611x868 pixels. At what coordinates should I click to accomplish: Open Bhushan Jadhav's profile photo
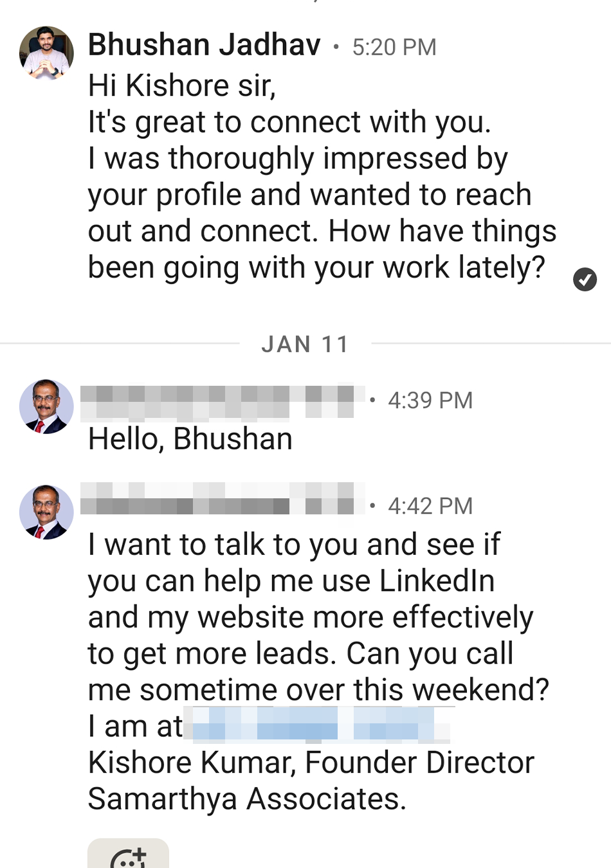[x=46, y=53]
